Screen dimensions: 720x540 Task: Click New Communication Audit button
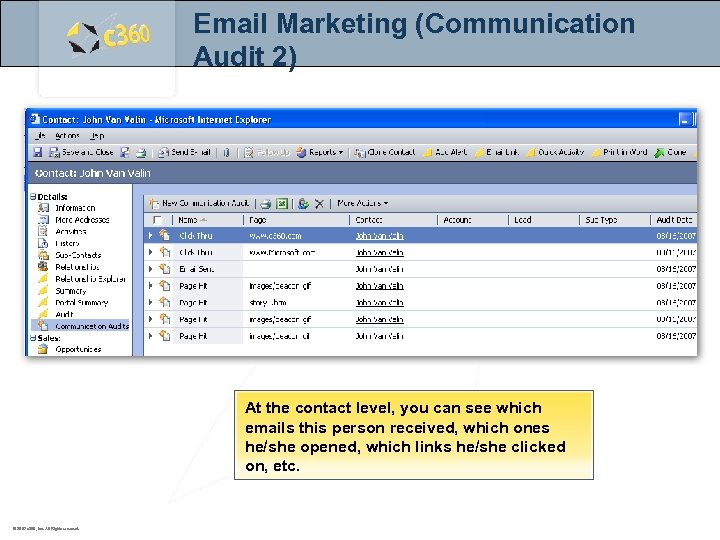[x=199, y=203]
